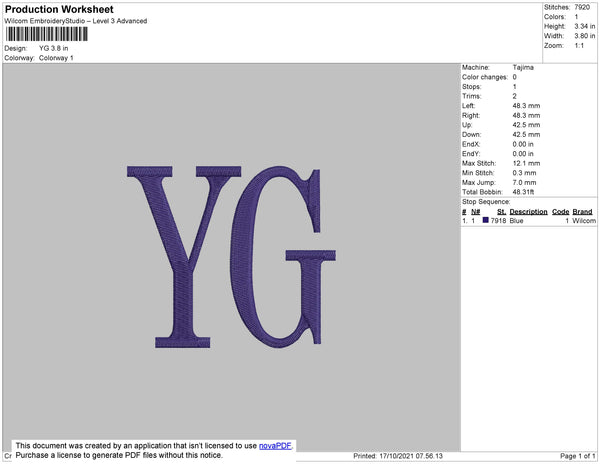Viewport: 600px width, 464px height.
Task: Select the Max Stitch value '12.1 mm'
Action: pos(527,163)
